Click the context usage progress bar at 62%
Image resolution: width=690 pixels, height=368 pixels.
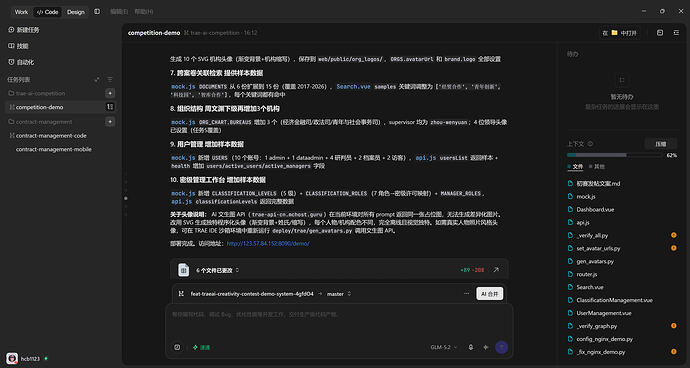614,155
